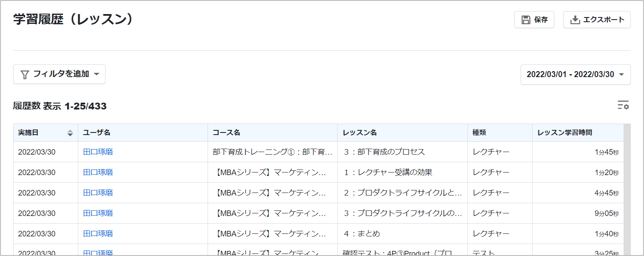This screenshot has height=256, width=644.
Task: Click レクチャー type in まとめ row
Action: [491, 234]
